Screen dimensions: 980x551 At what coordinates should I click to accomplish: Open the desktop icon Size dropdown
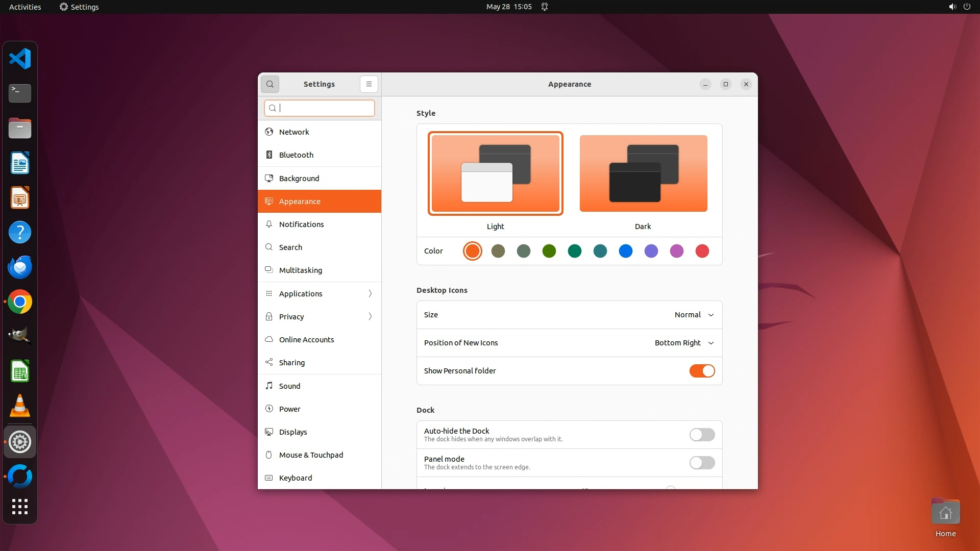694,315
